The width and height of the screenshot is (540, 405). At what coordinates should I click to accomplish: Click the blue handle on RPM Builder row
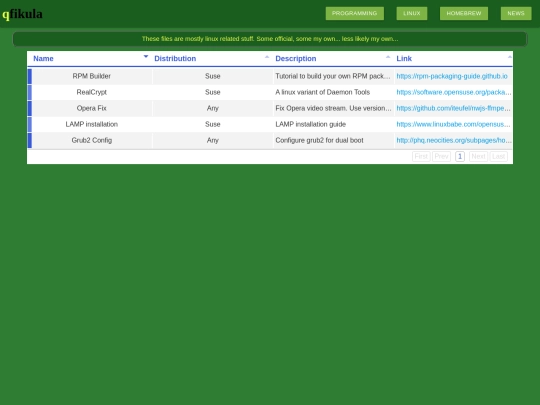point(30,76)
